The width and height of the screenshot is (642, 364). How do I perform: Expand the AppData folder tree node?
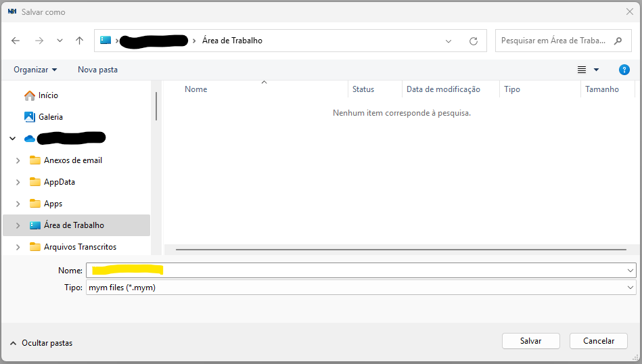coord(18,182)
